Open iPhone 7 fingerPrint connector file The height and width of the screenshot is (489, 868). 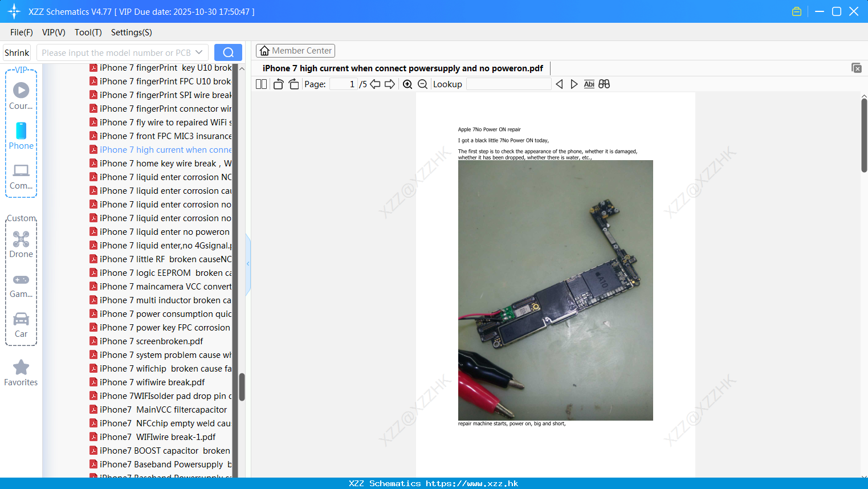coord(161,109)
